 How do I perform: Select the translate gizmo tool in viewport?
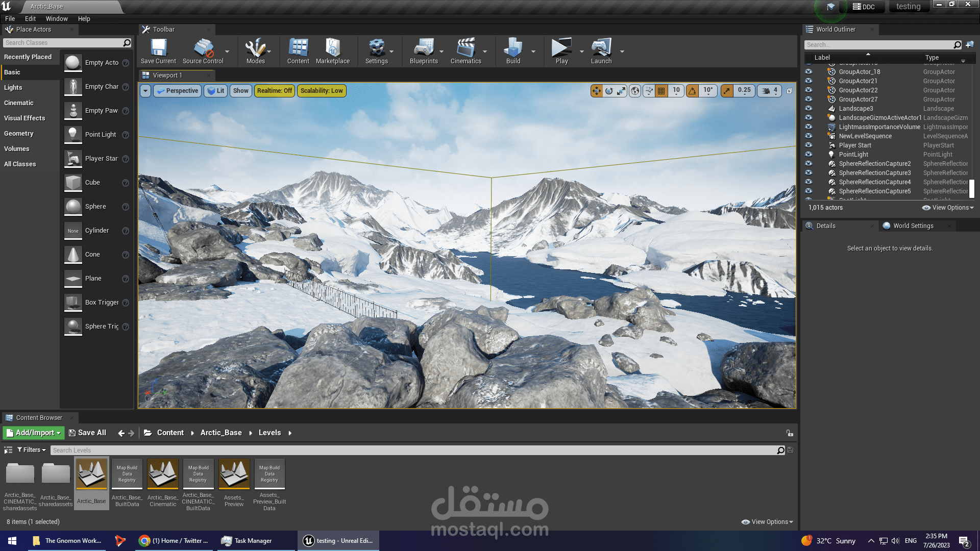coord(596,91)
